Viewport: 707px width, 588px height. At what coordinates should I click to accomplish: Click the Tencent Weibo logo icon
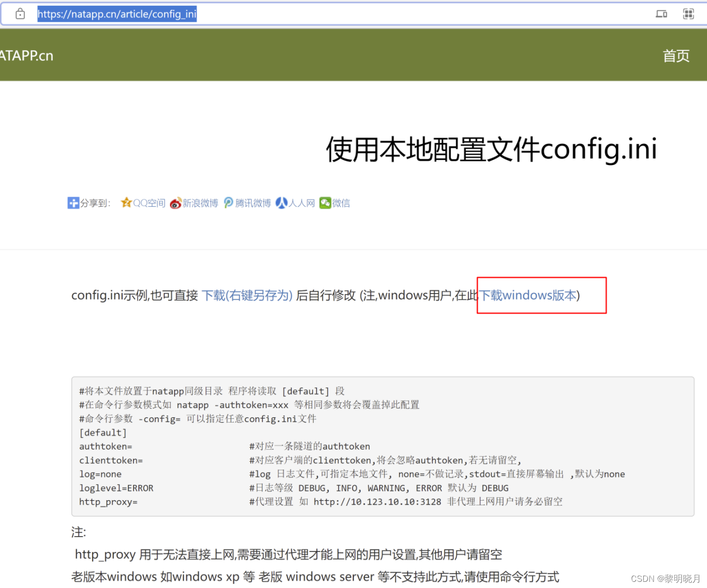pyautogui.click(x=229, y=203)
